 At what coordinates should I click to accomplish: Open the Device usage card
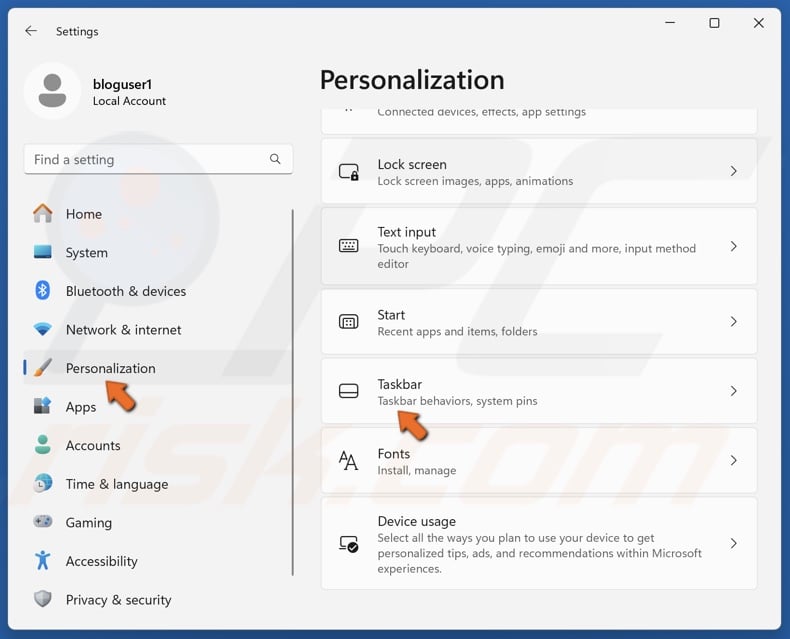tap(539, 544)
